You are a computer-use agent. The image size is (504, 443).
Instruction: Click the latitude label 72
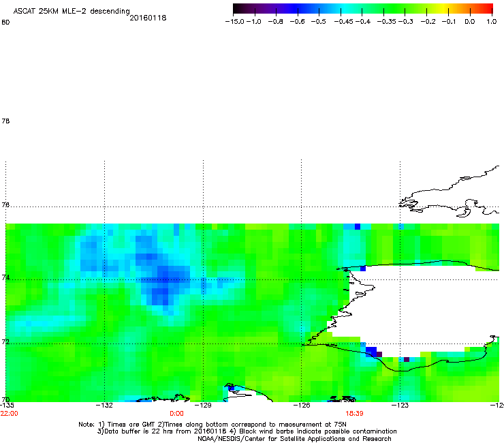tap(5, 341)
